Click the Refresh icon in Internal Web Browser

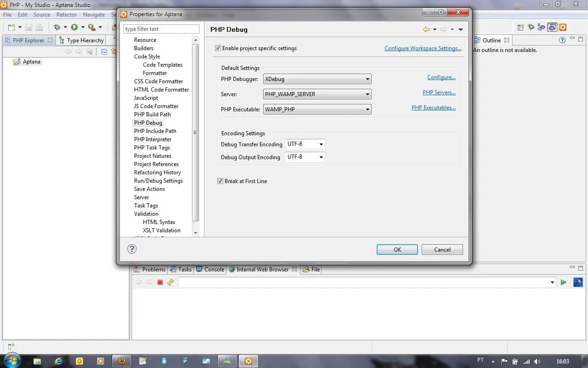click(170, 282)
